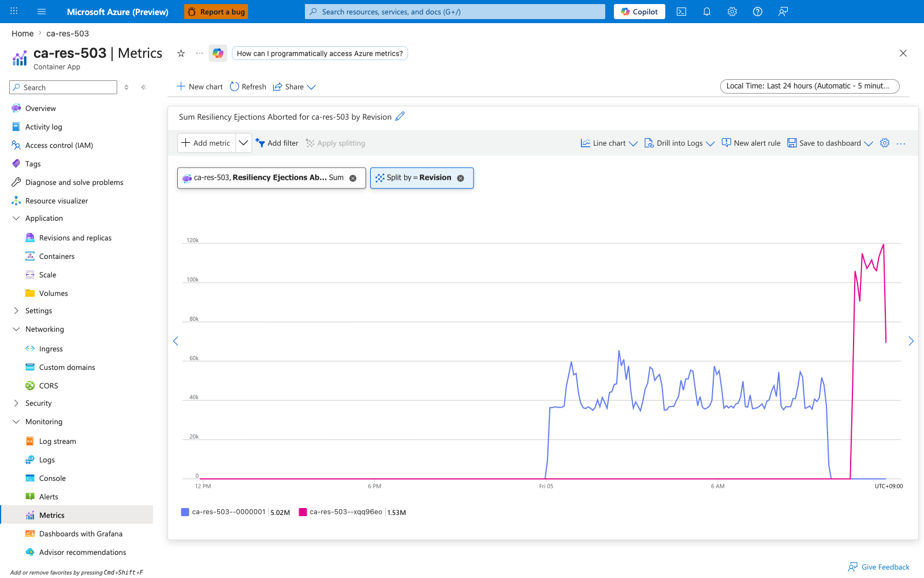Click the Home breadcrumb link
The height and width of the screenshot is (578, 924).
[23, 34]
